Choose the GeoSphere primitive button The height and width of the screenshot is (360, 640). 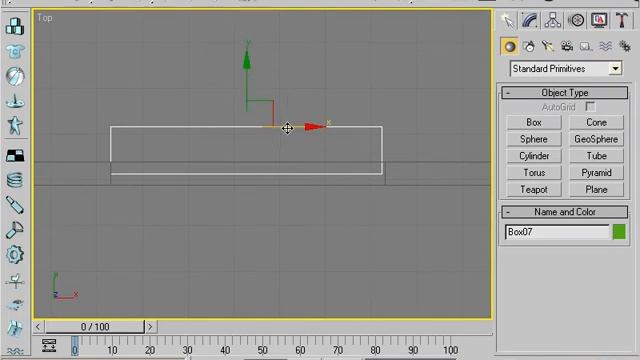596,139
